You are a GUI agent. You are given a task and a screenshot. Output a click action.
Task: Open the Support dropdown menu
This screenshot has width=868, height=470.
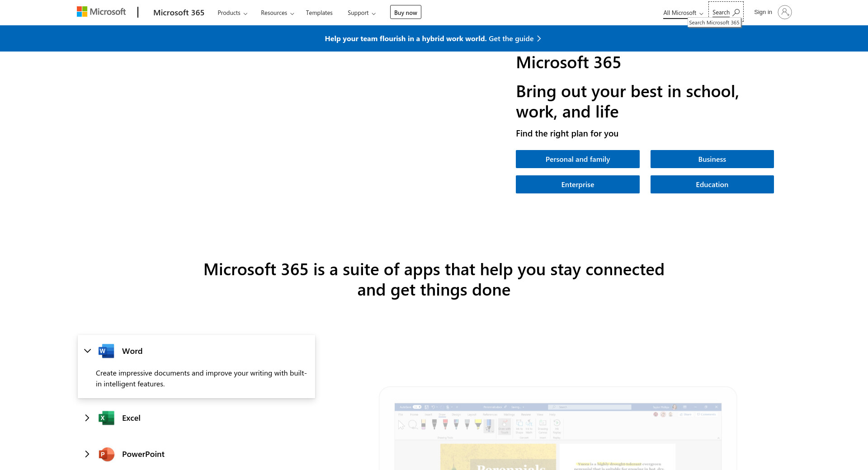pyautogui.click(x=361, y=13)
